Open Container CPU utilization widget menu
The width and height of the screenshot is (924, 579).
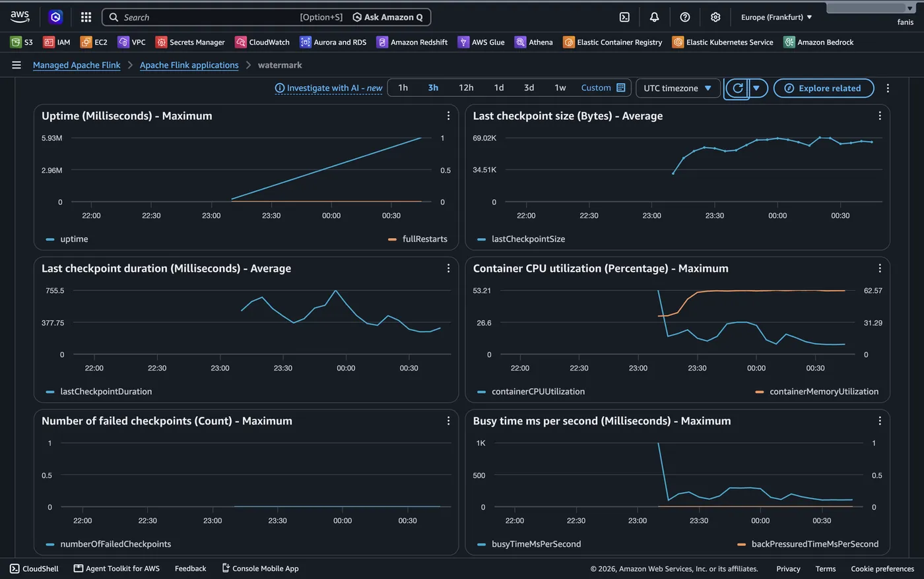click(x=880, y=268)
